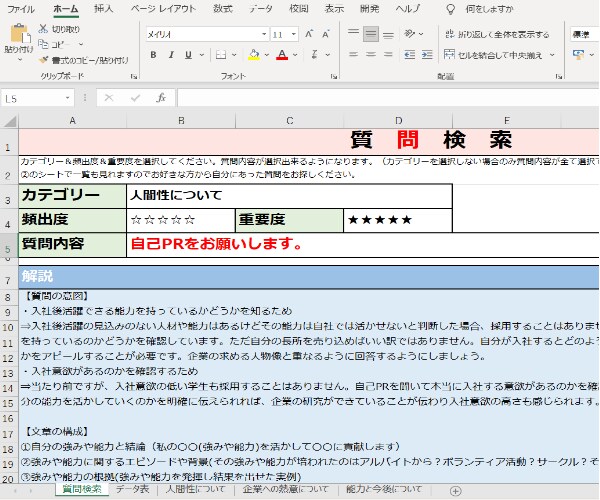
Task: Open the データ表 sheet tab
Action: pos(132,489)
